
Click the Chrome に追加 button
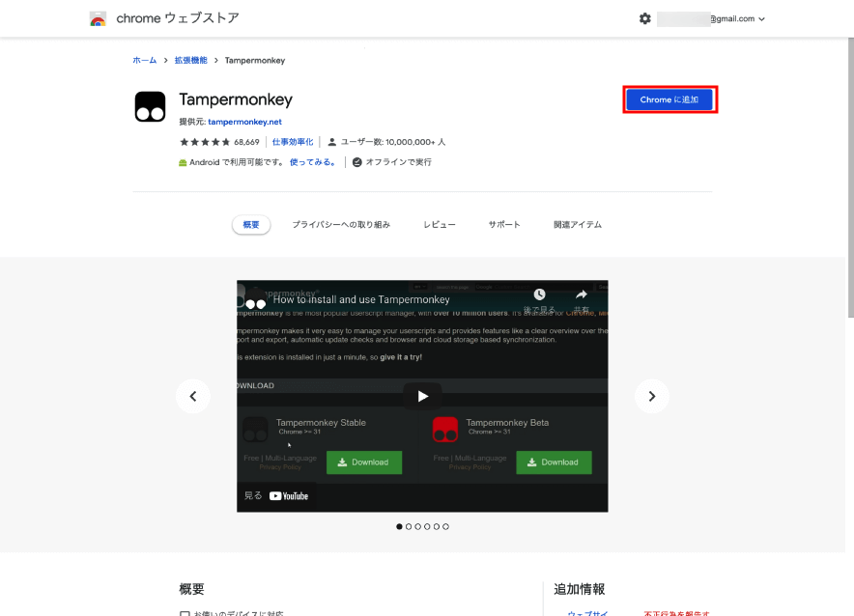(x=669, y=99)
